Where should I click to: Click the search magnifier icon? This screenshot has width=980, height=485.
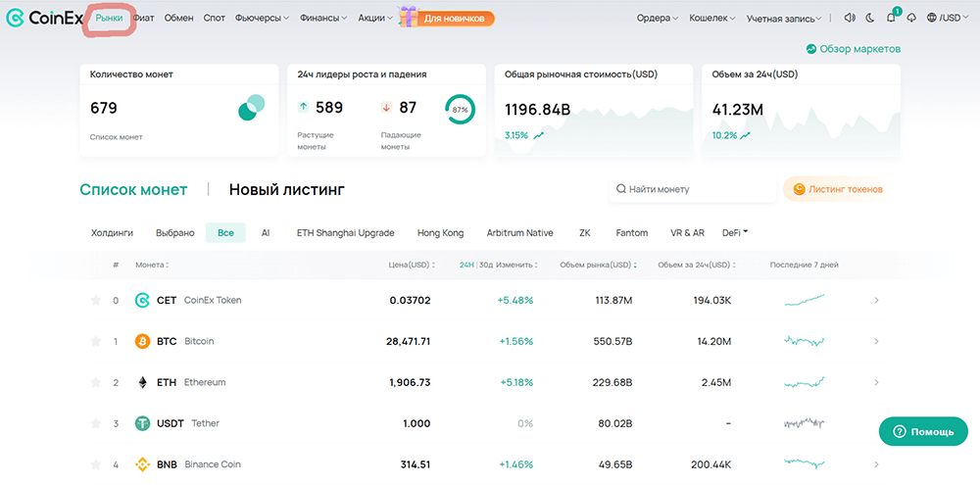pyautogui.click(x=621, y=189)
